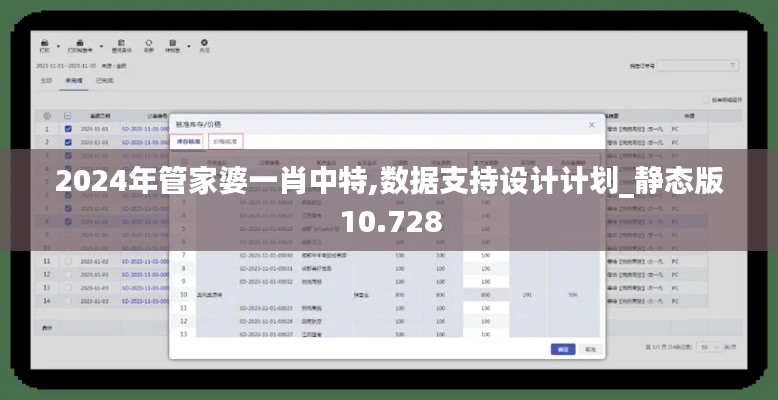778x400 pixels.
Task: Open the order link in row 2
Action: click(x=145, y=142)
